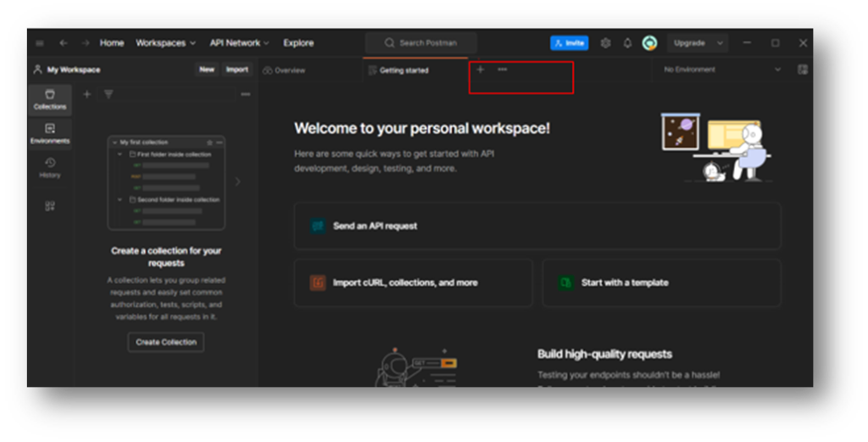Click the Create Collection button
This screenshot has height=442, width=868.
pyautogui.click(x=166, y=342)
